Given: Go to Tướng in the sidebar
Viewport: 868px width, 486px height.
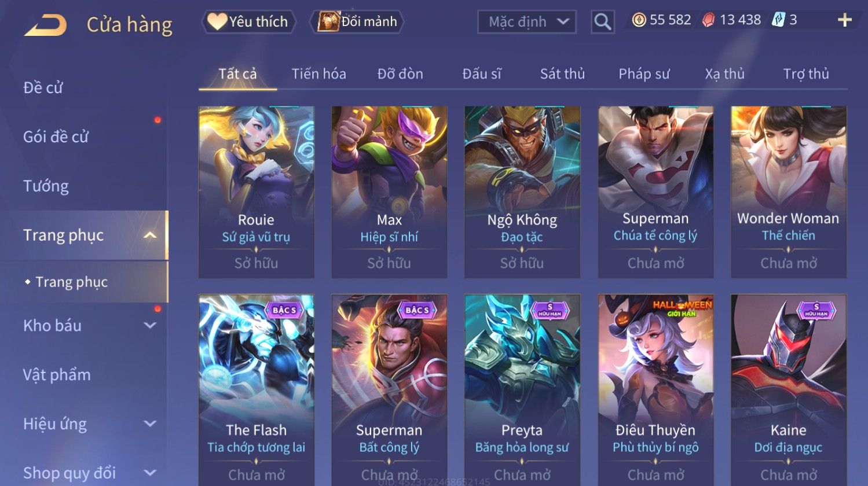Looking at the screenshot, I should tap(46, 186).
